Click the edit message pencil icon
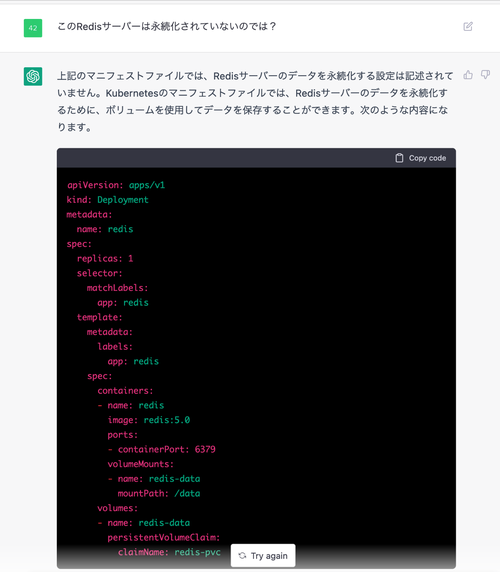Viewport: 500px width, 572px height. pyautogui.click(x=468, y=27)
